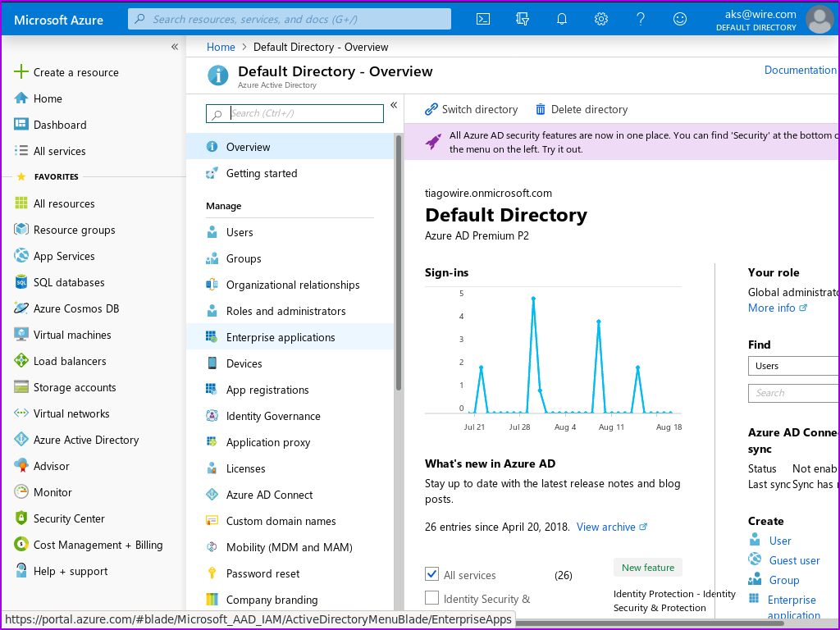
Task: Focus the top resource search bar
Action: click(x=290, y=20)
